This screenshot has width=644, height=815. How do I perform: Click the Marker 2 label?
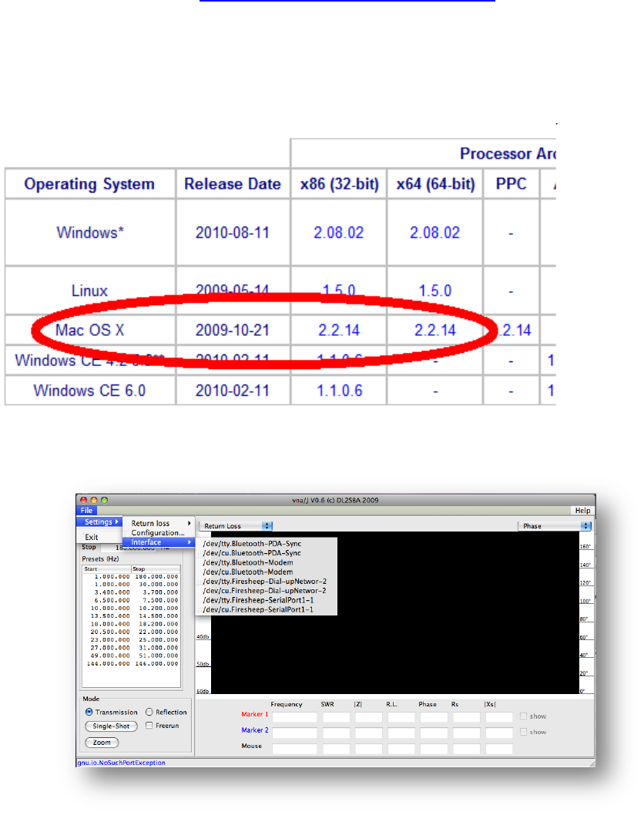[x=255, y=729]
